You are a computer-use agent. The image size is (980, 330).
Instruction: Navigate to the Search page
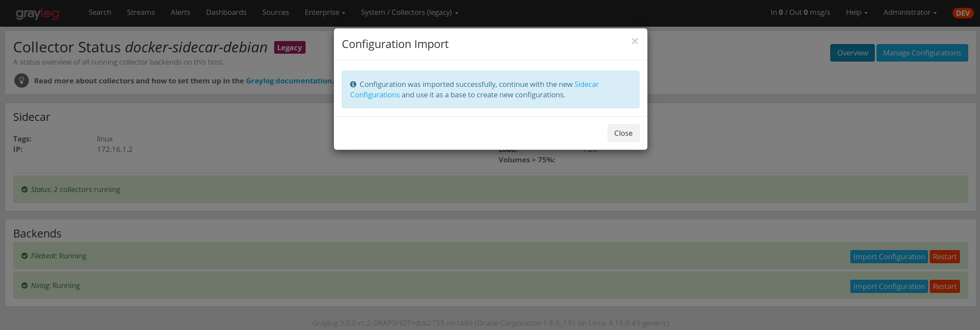(100, 12)
